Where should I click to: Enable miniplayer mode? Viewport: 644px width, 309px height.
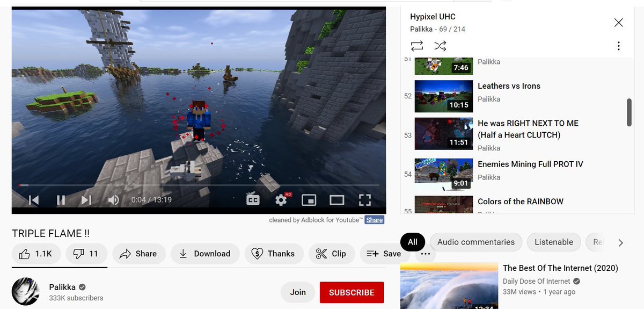[x=309, y=200]
